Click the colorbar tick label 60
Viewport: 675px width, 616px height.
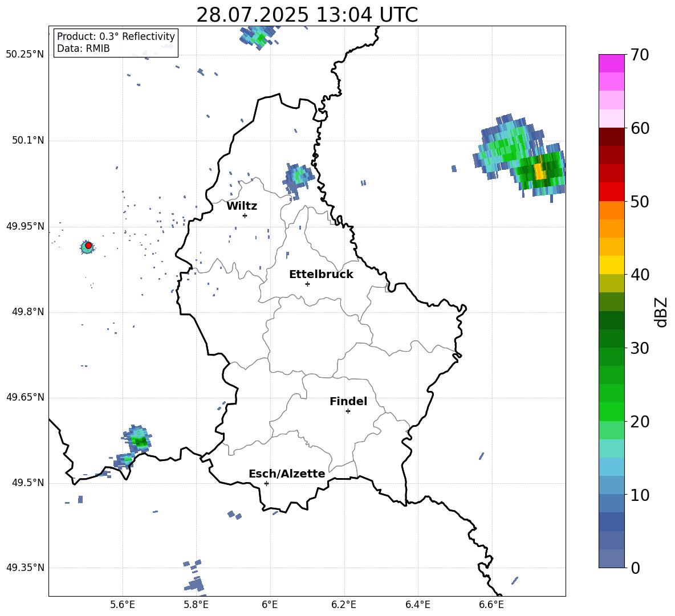[x=640, y=128]
